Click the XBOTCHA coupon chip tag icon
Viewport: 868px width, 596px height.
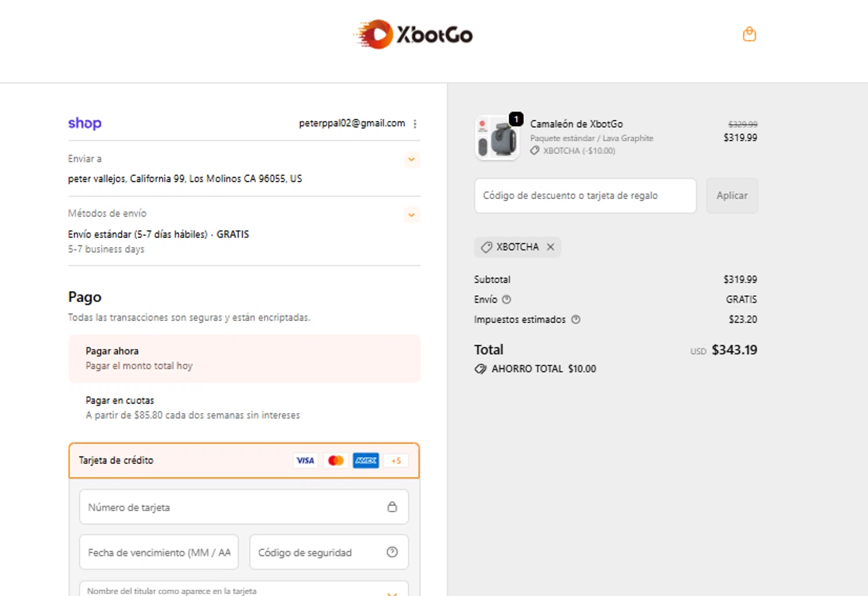tap(487, 247)
